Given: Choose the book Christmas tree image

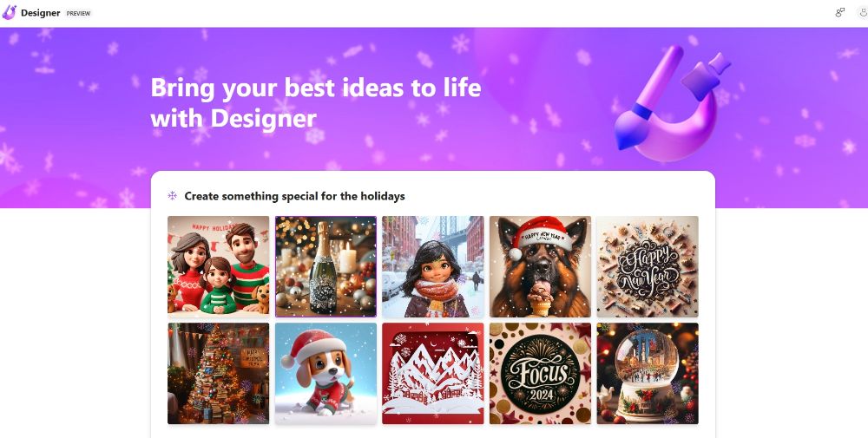Looking at the screenshot, I should point(219,374).
